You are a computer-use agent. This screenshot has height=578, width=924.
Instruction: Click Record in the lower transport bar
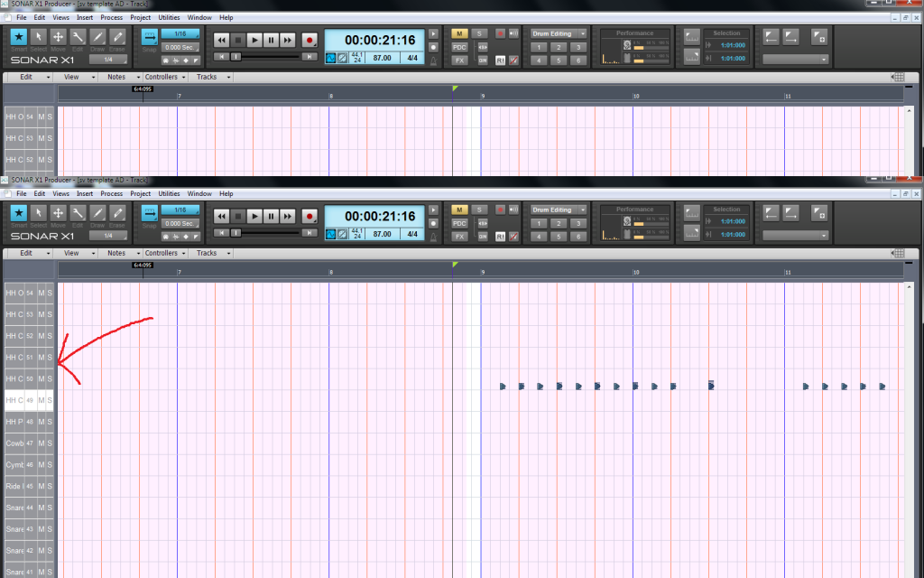coord(310,216)
